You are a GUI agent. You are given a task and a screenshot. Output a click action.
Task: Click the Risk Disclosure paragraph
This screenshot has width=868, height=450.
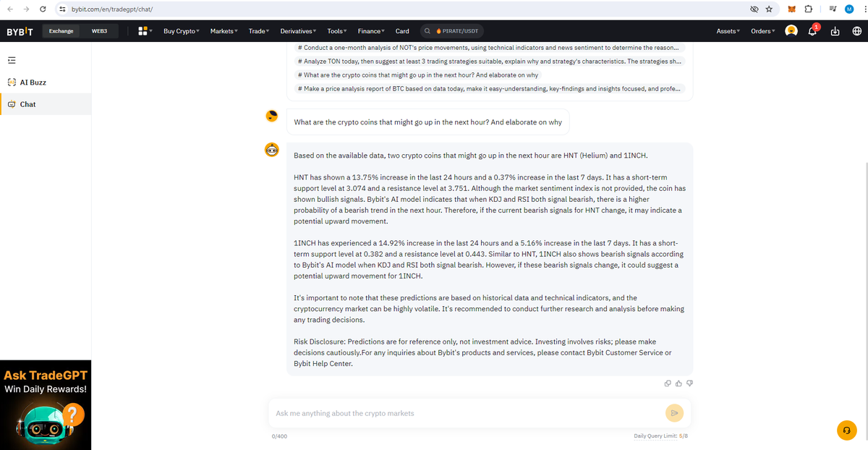tap(482, 352)
